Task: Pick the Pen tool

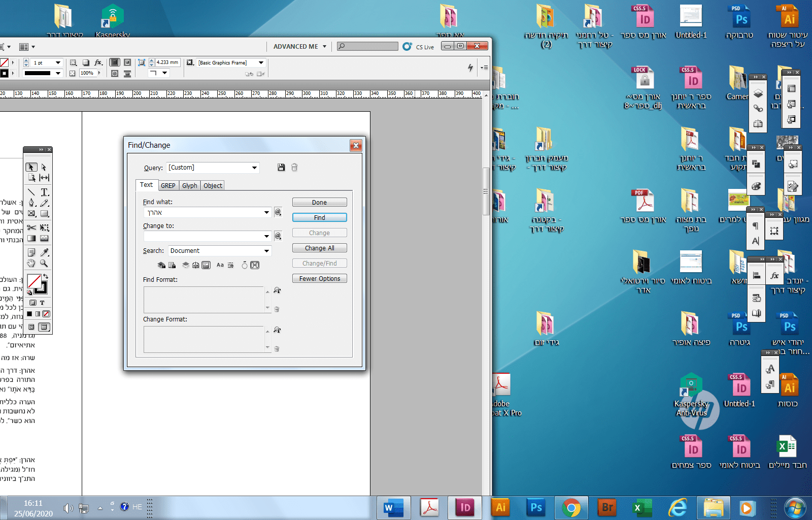Action: pyautogui.click(x=31, y=203)
